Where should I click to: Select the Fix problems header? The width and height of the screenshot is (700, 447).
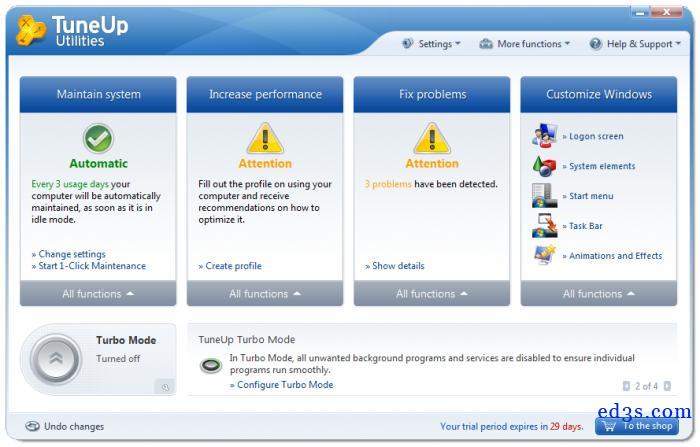point(432,94)
